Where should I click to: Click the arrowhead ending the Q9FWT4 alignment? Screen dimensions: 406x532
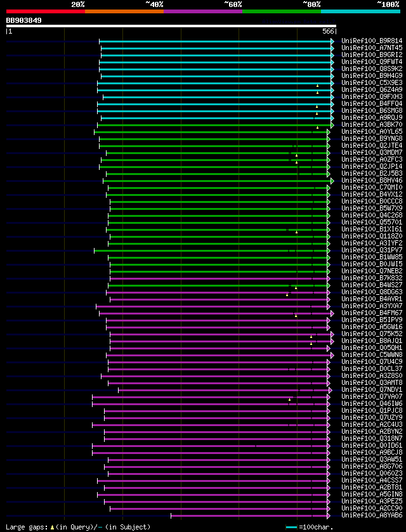[332, 62]
